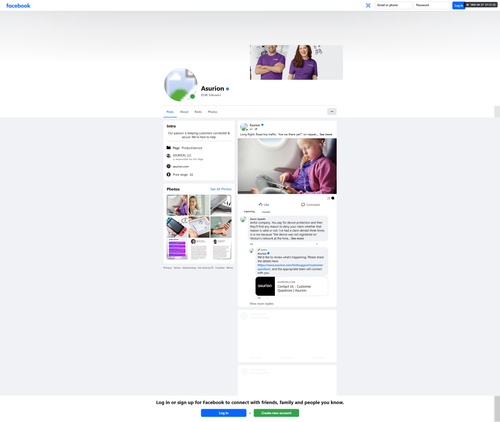Screen dimensions: 500x422
Task: Open the cover photo of purple-shirt employees
Action: tap(296, 62)
